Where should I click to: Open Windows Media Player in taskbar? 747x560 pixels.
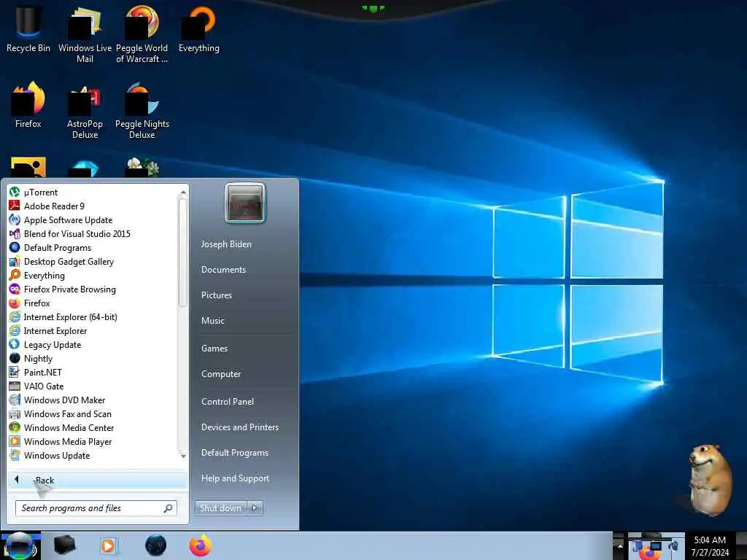pyautogui.click(x=109, y=545)
